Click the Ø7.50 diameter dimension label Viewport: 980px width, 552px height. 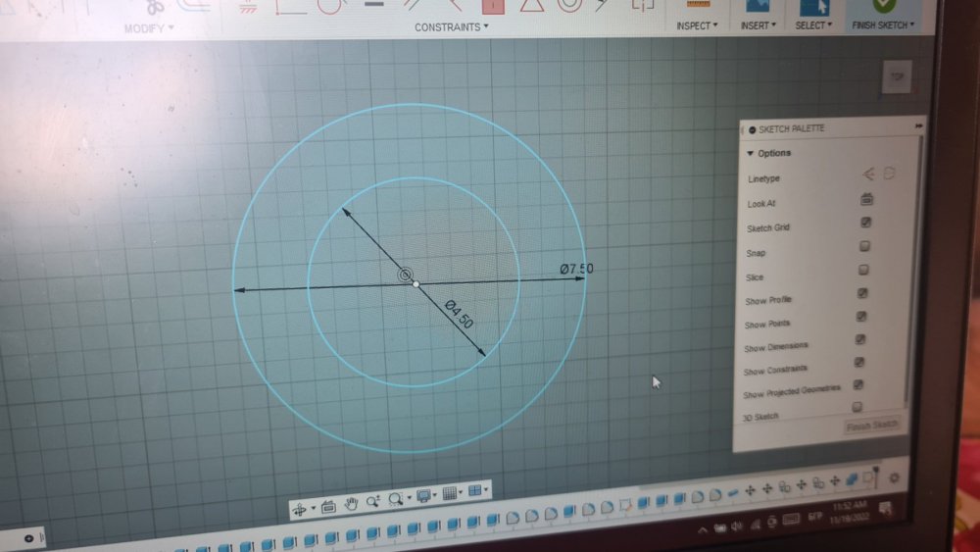pos(576,269)
